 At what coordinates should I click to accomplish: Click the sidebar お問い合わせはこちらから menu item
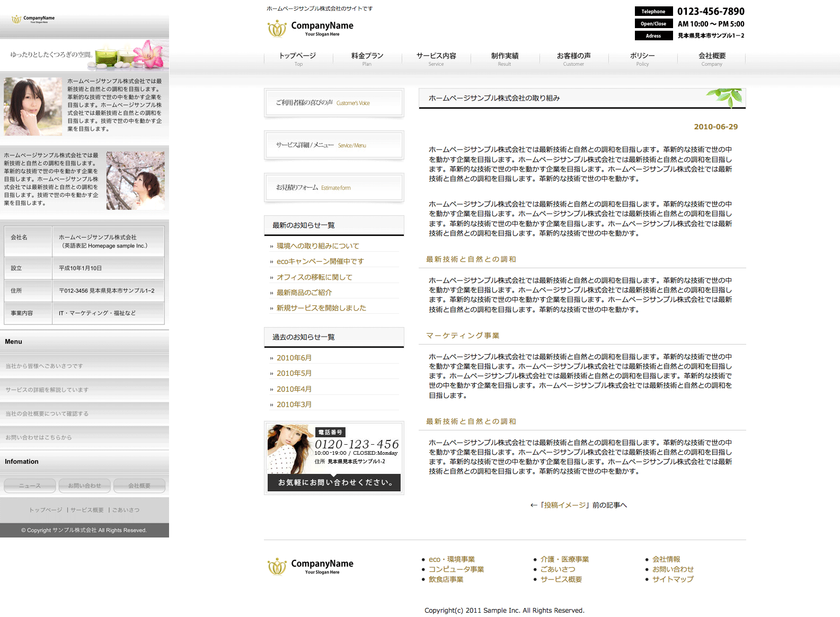(x=39, y=437)
